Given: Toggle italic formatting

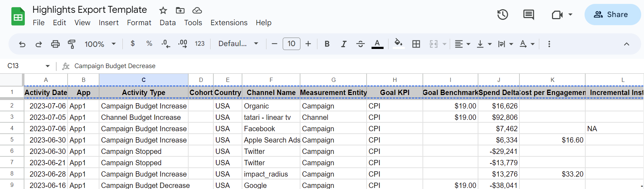Looking at the screenshot, I should click(x=344, y=44).
